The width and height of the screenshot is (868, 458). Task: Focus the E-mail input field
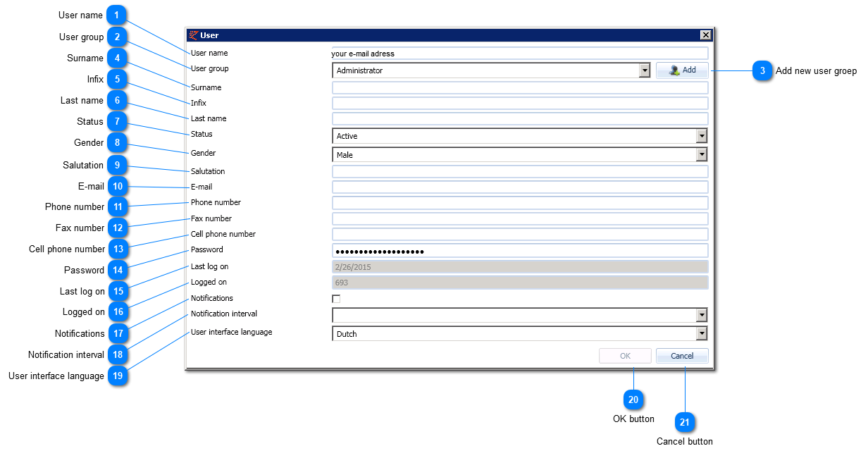click(x=520, y=187)
